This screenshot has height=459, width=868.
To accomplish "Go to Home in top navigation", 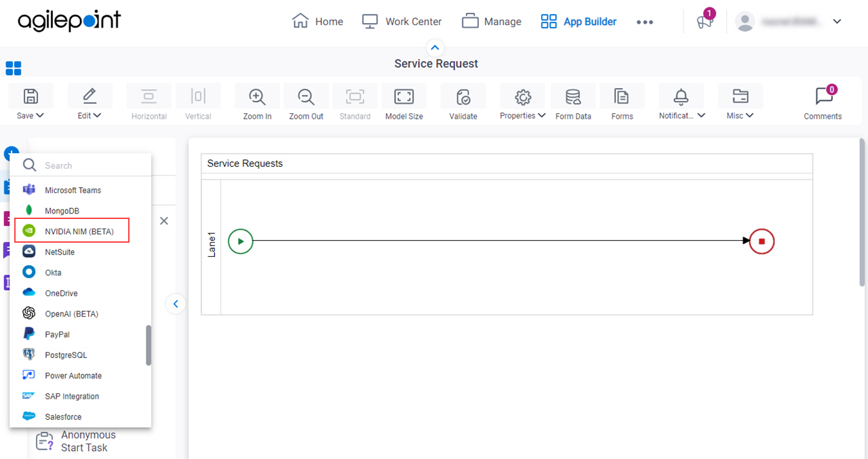I will [x=317, y=22].
